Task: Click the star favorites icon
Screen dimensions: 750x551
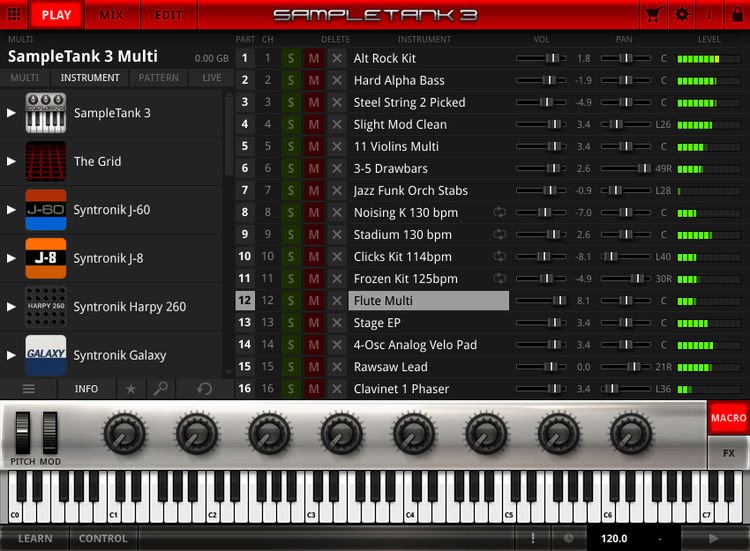Action: (x=130, y=389)
